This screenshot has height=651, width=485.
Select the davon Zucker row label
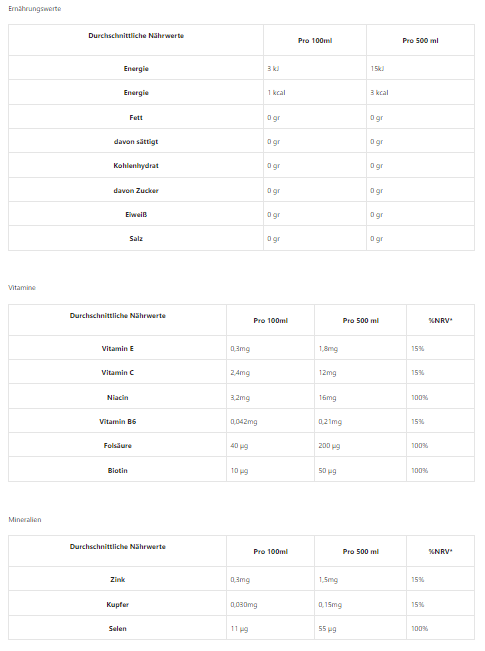click(x=136, y=191)
